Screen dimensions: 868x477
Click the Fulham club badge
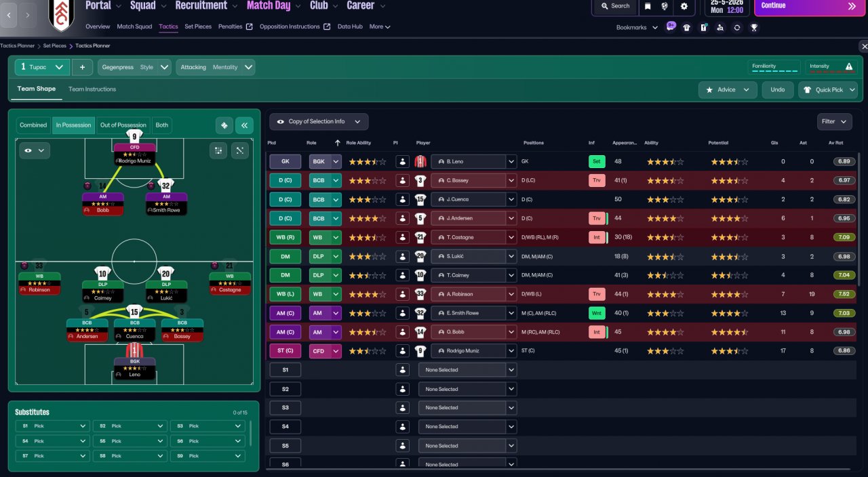pyautogui.click(x=62, y=15)
